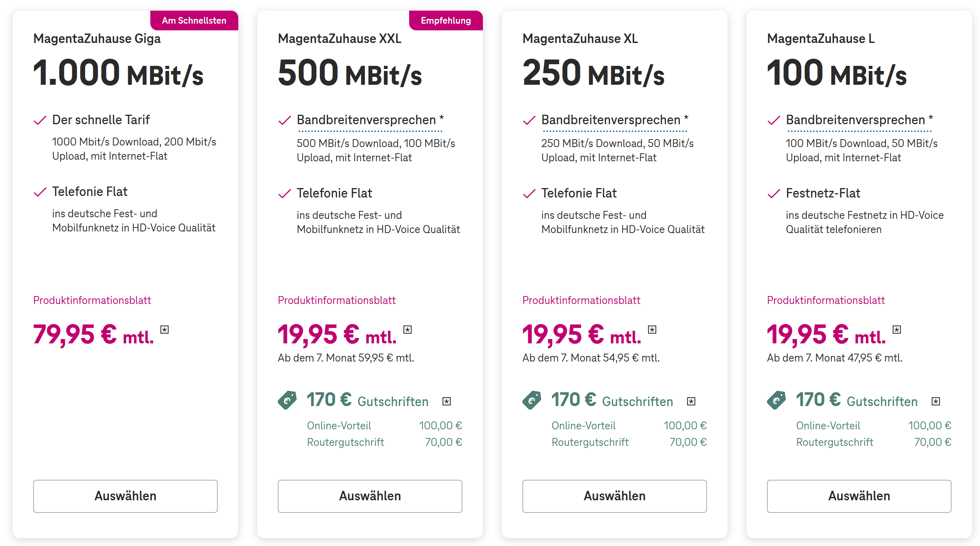The width and height of the screenshot is (980, 546).
Task: Select the MagentaZuhause XXL plan via Auswählen
Action: click(x=370, y=496)
